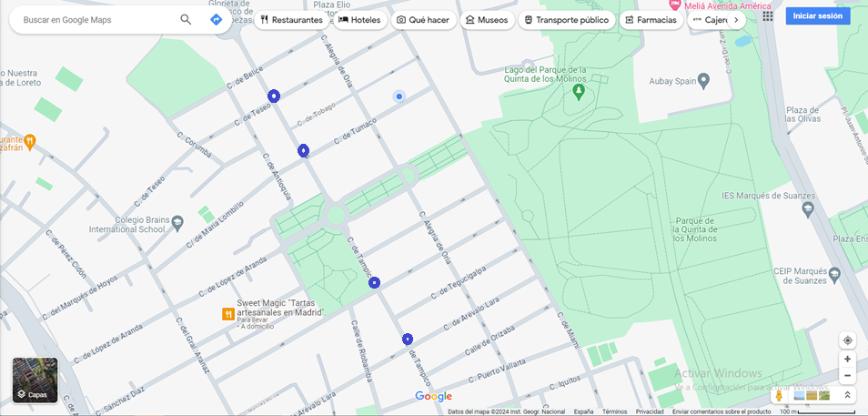This screenshot has width=868, height=416.
Task: Open the Google apps grid
Action: click(x=767, y=15)
